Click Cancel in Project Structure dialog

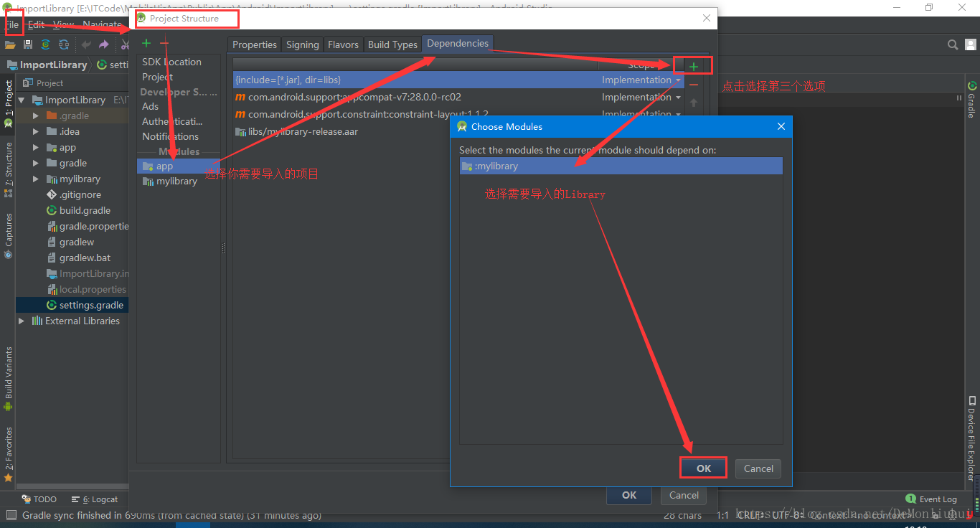(684, 495)
